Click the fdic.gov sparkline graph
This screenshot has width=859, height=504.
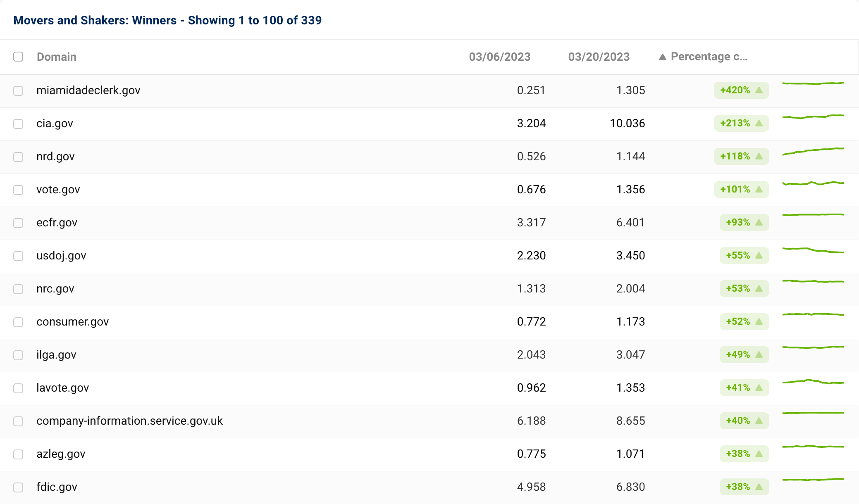813,480
